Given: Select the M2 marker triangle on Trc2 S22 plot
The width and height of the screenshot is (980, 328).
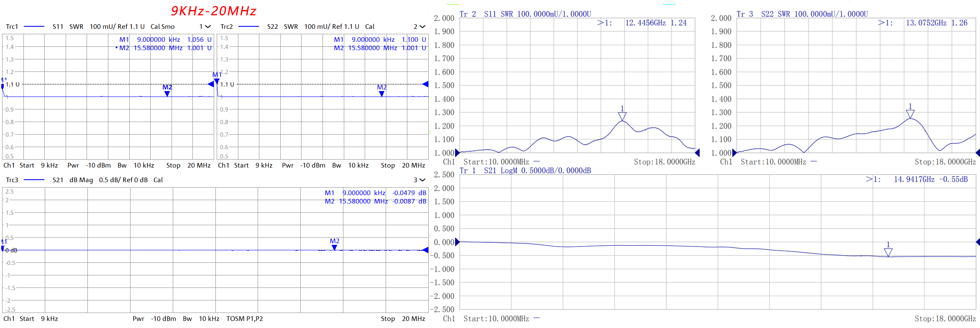Looking at the screenshot, I should tap(381, 94).
